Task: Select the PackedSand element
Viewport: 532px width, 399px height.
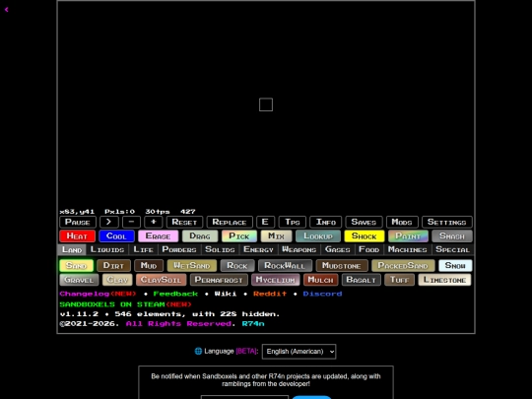Action: pyautogui.click(x=403, y=265)
